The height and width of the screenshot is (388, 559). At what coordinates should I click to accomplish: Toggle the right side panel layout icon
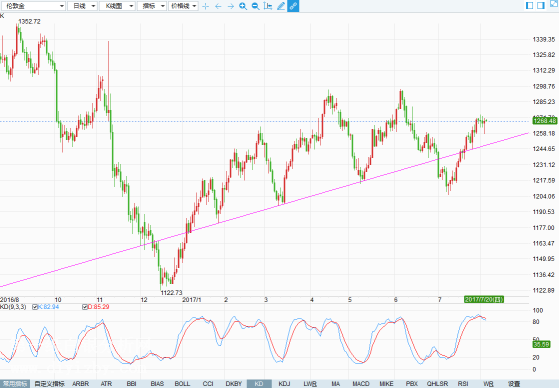541,5
